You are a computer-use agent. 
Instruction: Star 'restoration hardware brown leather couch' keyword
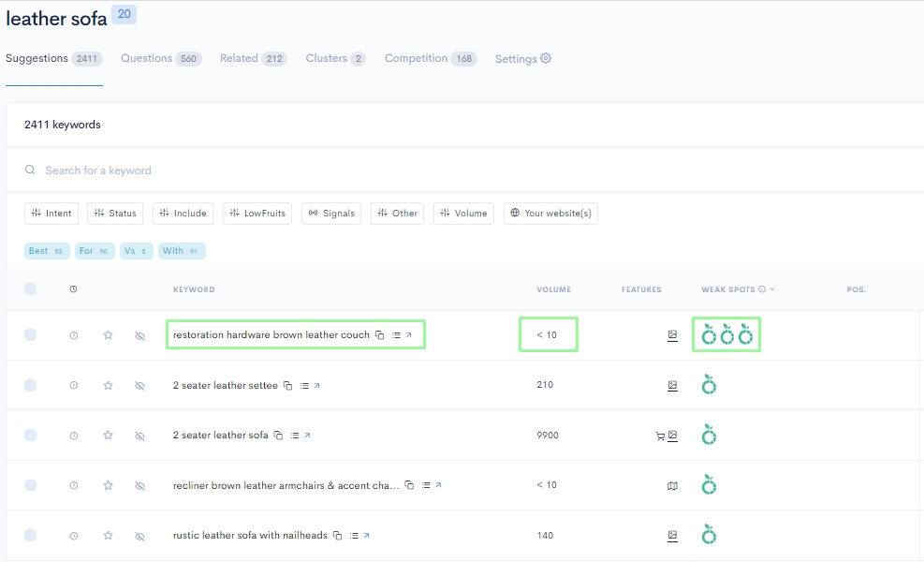click(108, 335)
